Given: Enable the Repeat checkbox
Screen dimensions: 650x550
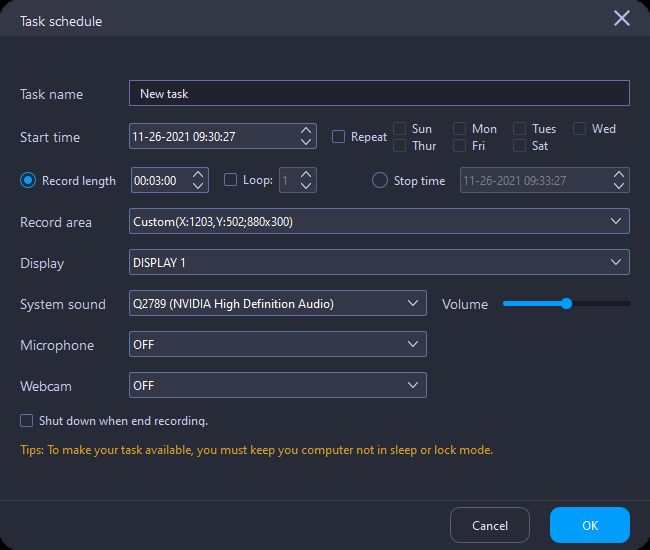Looking at the screenshot, I should pyautogui.click(x=339, y=137).
